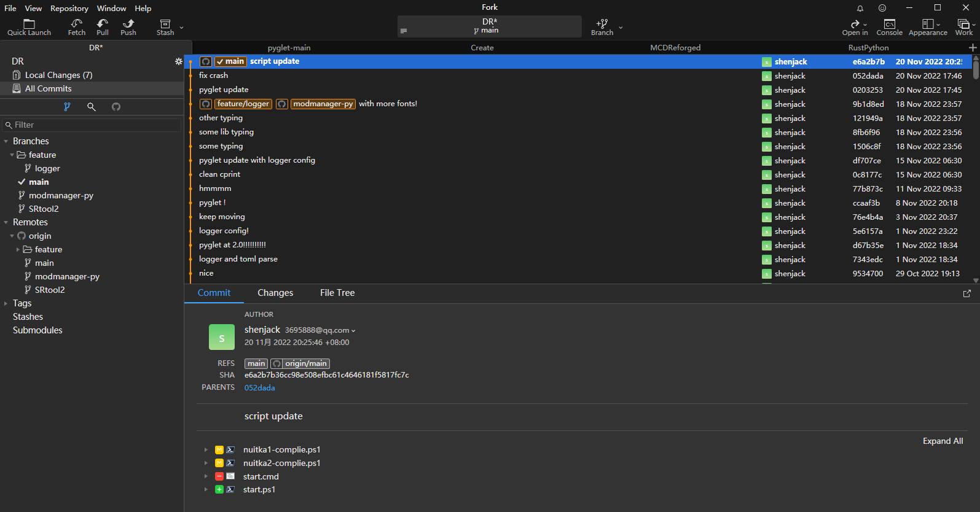Open the author email dropdown arrow
Image resolution: width=980 pixels, height=512 pixels.
point(353,331)
